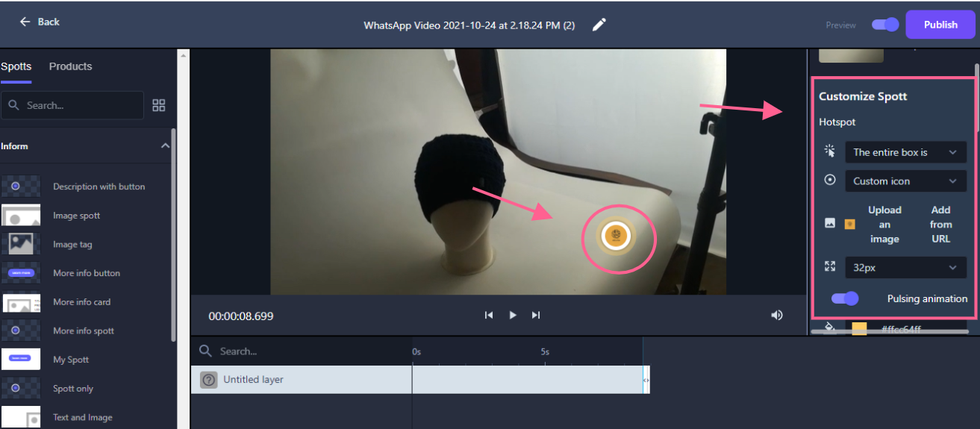
Task: Click the Back arrow
Action: click(x=25, y=22)
